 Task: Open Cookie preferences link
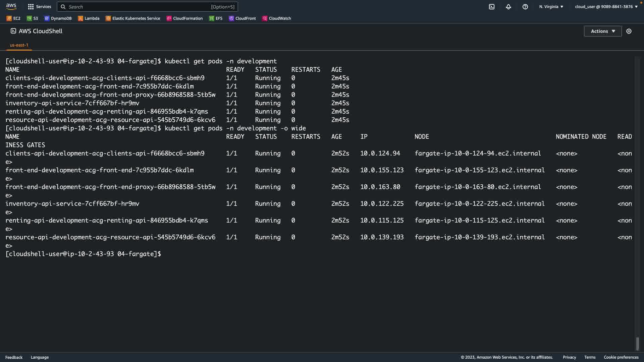(621, 357)
